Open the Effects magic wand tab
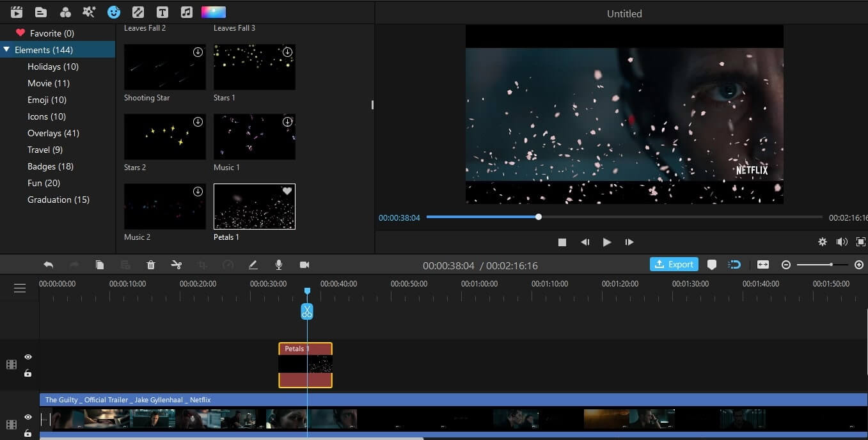This screenshot has height=440, width=868. click(90, 12)
